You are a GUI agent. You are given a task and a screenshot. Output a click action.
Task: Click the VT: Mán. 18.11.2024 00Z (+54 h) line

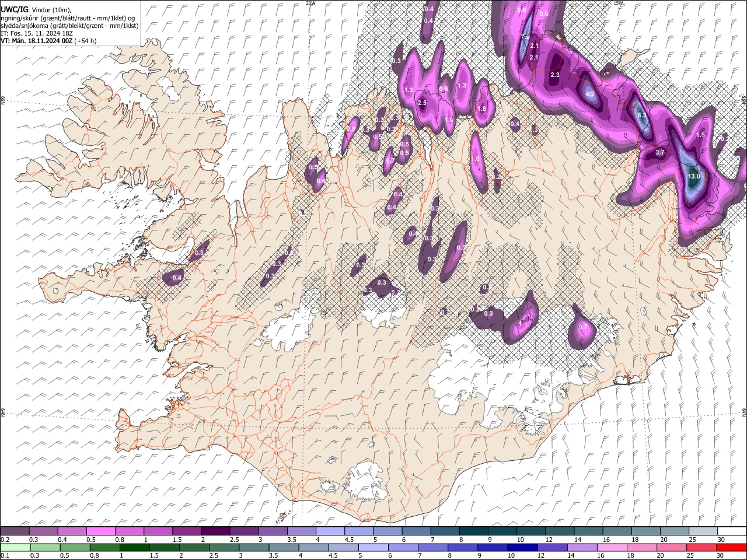tap(48, 41)
